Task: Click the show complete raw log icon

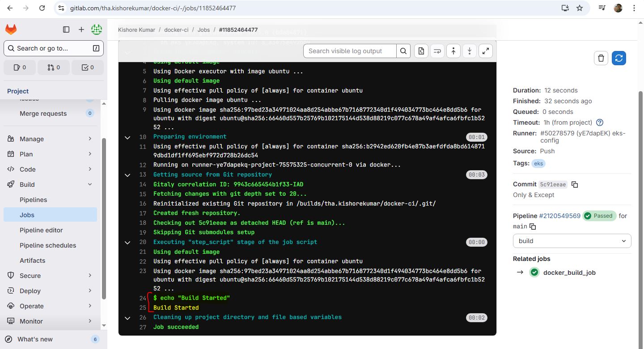Action: 421,51
